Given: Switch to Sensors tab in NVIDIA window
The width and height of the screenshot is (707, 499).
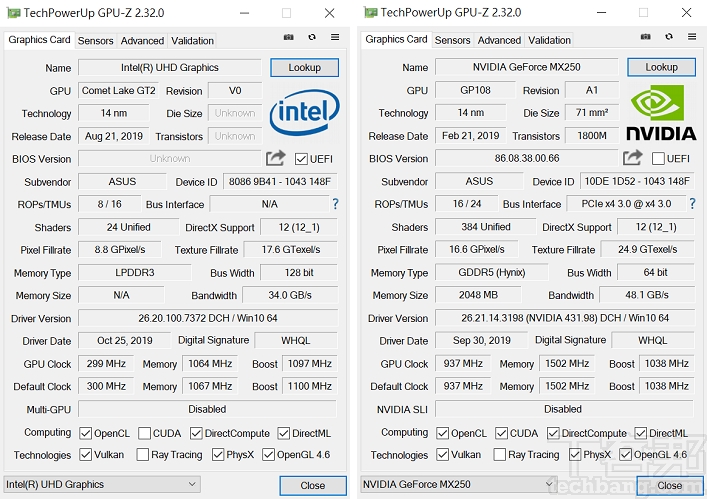Looking at the screenshot, I should [452, 41].
